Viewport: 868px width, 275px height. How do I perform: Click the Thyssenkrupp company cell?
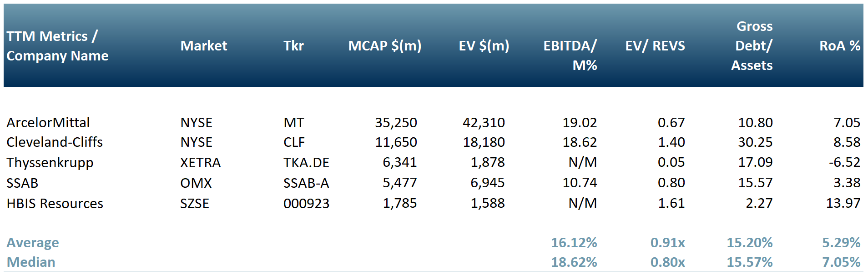coord(50,162)
